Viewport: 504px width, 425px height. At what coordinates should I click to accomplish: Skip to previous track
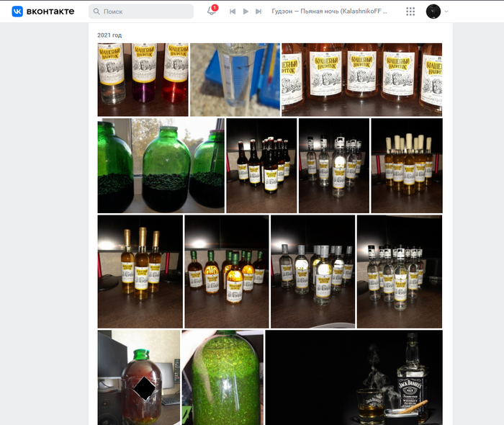tap(233, 12)
